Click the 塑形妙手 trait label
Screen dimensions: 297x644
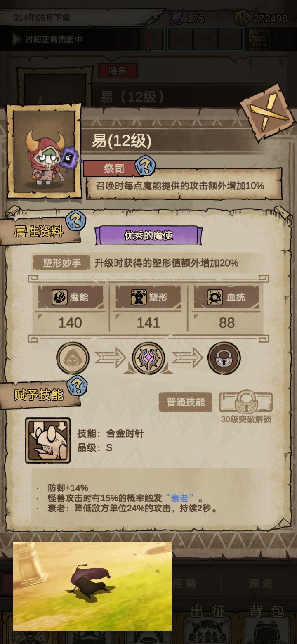[x=61, y=263]
